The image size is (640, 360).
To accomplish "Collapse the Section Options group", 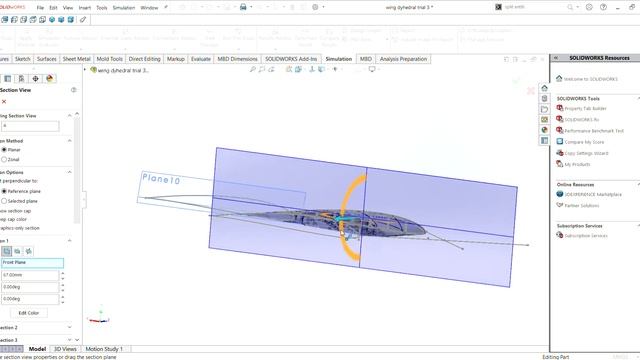I will click(x=69, y=172).
